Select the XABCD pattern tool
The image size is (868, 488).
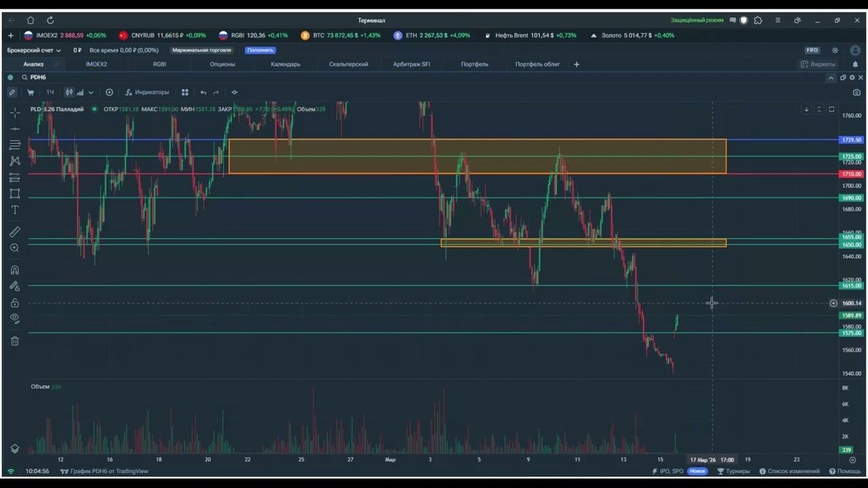click(x=15, y=161)
